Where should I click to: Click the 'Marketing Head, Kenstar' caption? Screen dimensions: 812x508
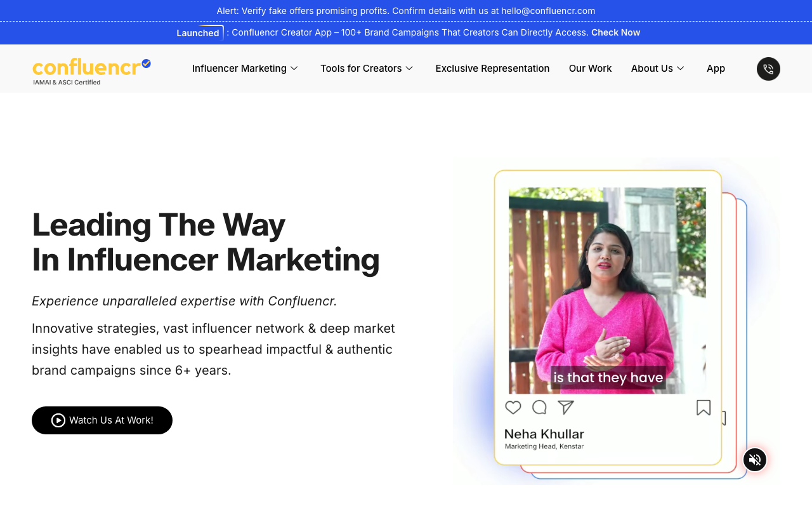point(544,446)
